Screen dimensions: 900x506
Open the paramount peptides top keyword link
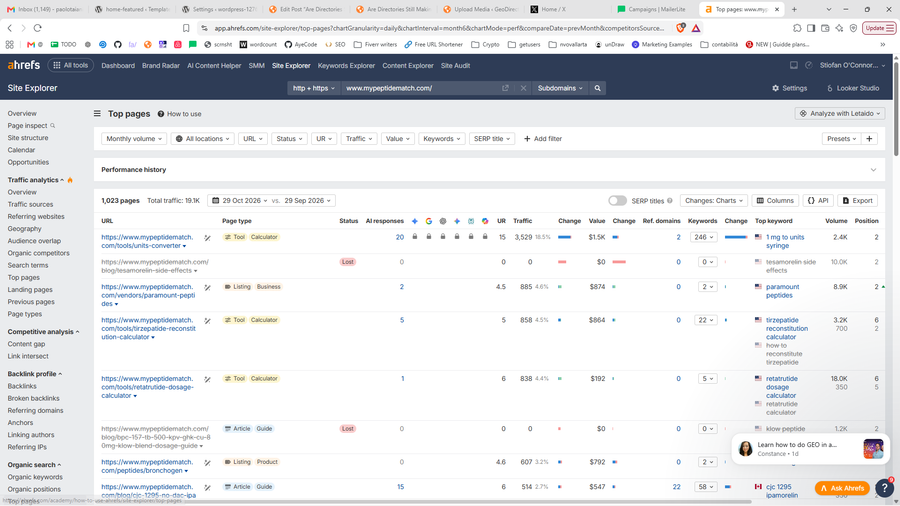tap(782, 291)
